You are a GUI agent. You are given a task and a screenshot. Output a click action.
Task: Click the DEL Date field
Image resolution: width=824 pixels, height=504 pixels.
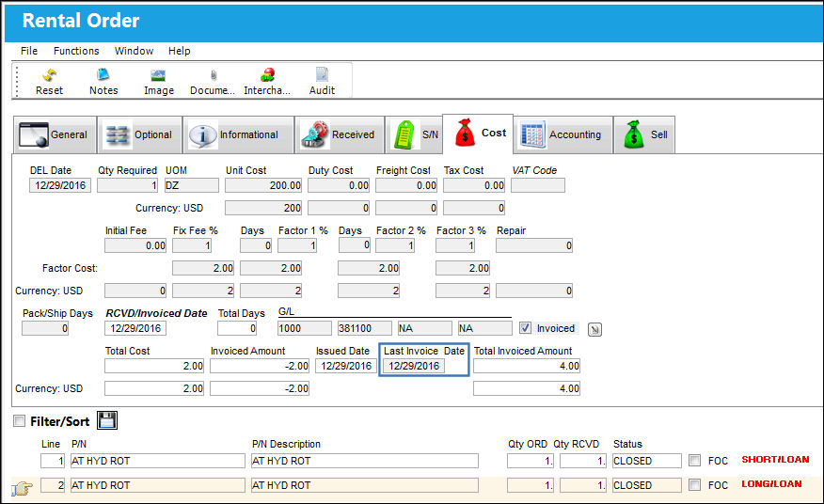(60, 185)
